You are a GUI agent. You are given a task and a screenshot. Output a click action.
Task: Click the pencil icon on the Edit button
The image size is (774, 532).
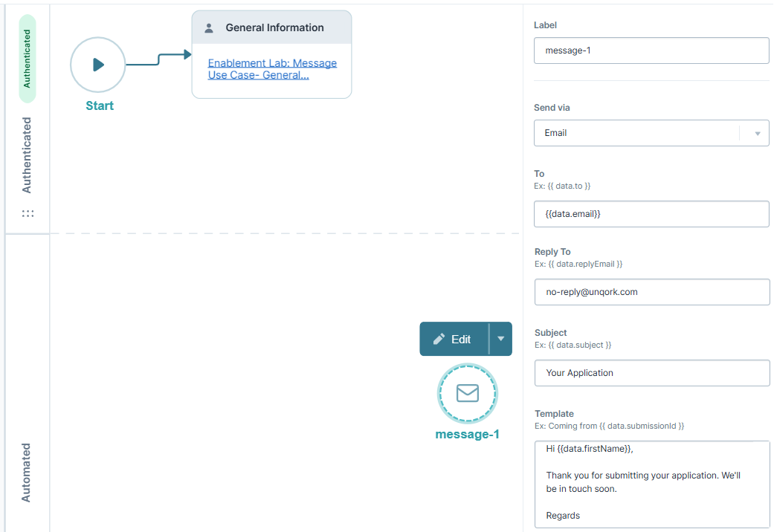point(440,338)
